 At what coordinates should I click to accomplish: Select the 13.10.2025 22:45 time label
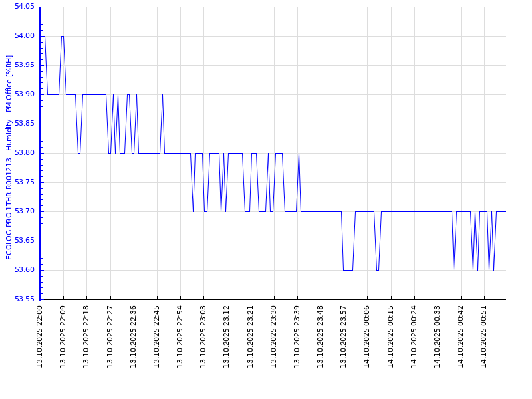point(157,336)
